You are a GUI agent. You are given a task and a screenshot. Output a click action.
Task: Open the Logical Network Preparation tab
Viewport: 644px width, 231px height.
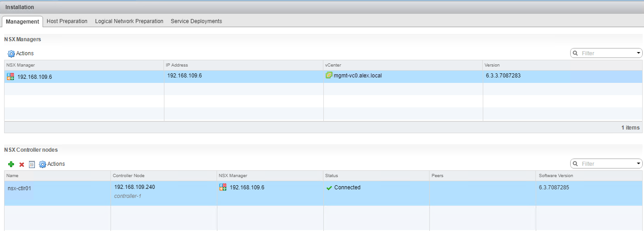(129, 21)
